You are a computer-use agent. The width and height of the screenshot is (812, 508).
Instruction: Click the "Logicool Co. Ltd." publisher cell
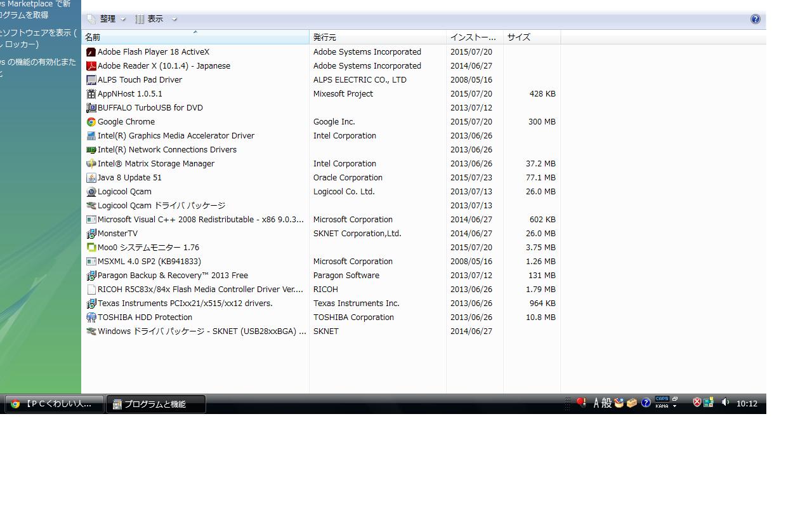[344, 192]
